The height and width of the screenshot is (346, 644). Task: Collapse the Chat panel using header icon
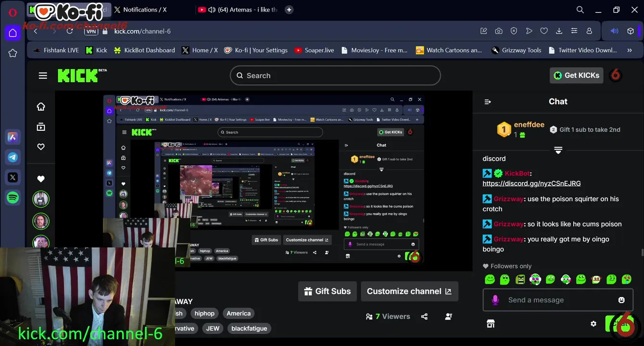click(x=487, y=102)
